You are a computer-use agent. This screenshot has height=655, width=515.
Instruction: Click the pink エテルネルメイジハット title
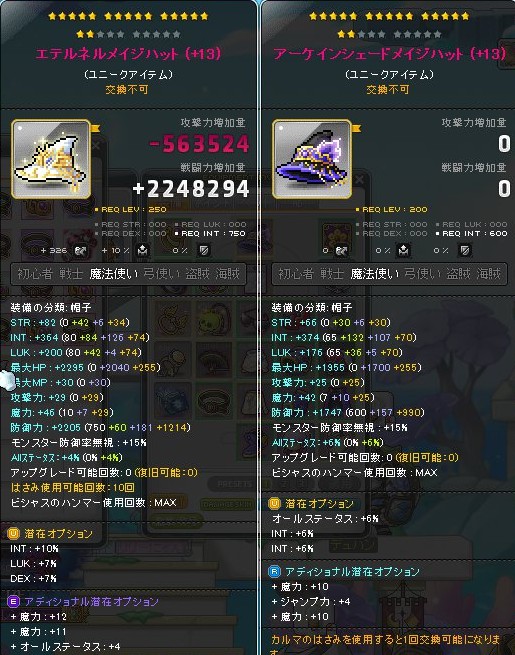(128, 54)
